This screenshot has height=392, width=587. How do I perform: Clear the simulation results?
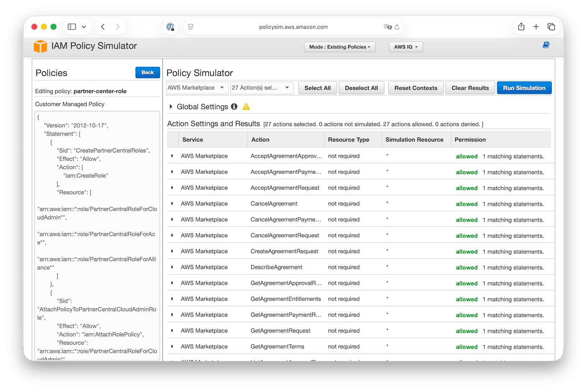[470, 88]
